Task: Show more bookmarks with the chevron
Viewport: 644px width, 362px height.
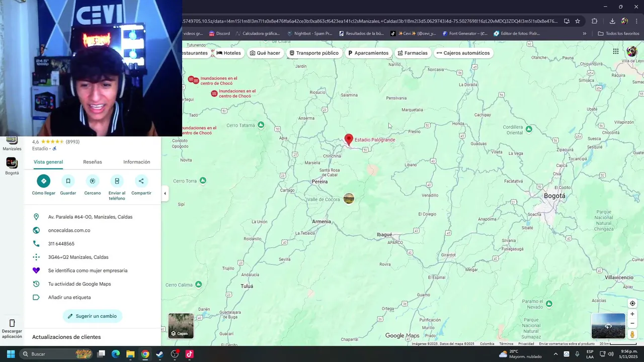Action: pyautogui.click(x=584, y=34)
